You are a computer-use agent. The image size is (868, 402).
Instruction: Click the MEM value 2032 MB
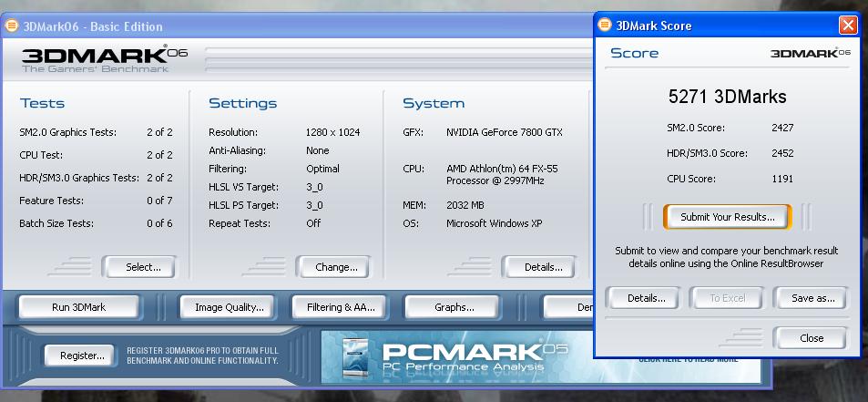tap(465, 205)
